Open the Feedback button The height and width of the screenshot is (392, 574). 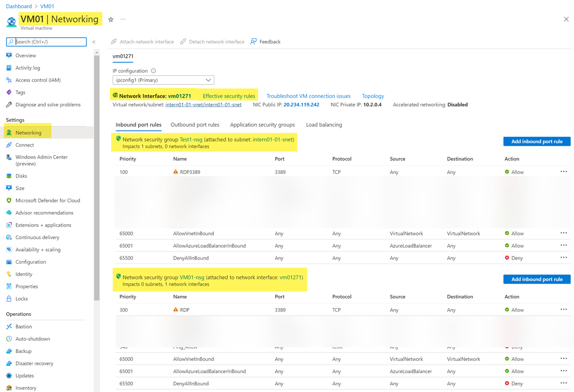(266, 42)
